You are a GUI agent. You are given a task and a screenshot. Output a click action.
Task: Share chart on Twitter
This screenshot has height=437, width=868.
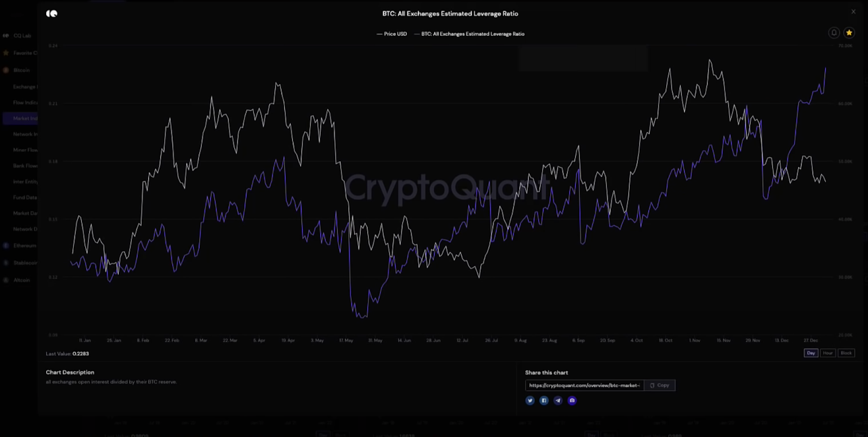tap(530, 401)
